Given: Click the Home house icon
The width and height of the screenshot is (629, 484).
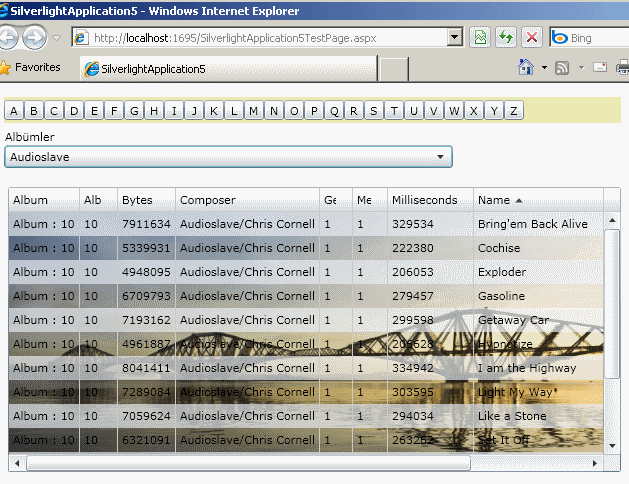Looking at the screenshot, I should 525,68.
